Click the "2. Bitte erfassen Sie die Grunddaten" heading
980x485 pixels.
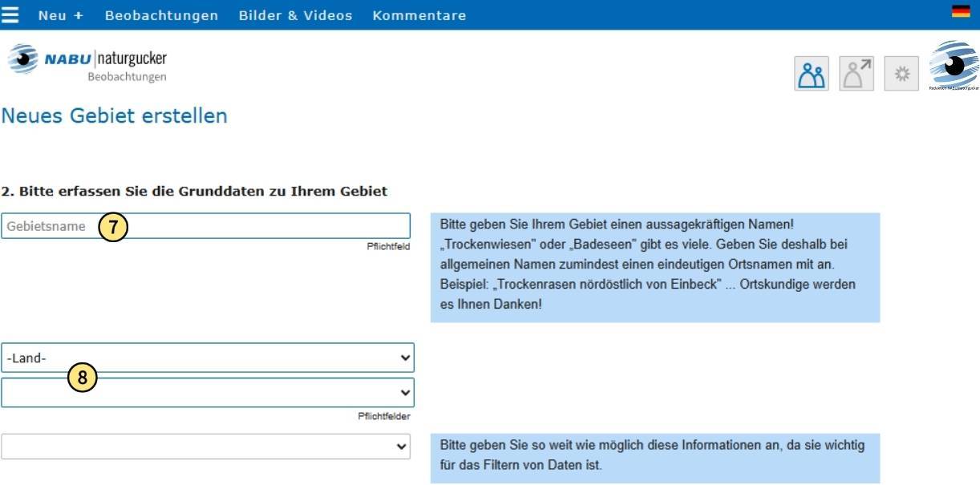[195, 192]
